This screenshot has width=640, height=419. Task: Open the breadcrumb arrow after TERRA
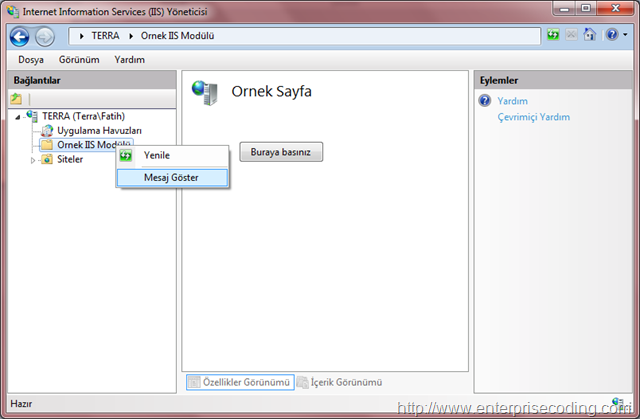pyautogui.click(x=131, y=36)
